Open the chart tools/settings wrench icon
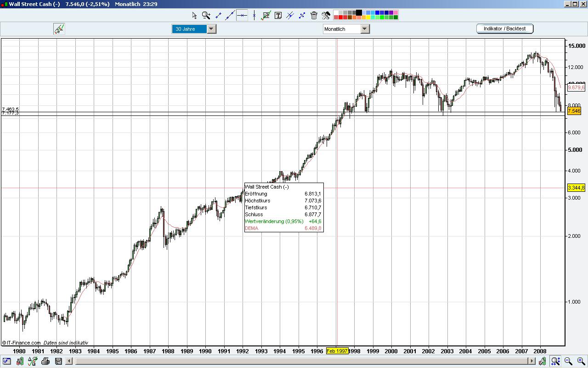The height and width of the screenshot is (368, 588). tap(326, 15)
